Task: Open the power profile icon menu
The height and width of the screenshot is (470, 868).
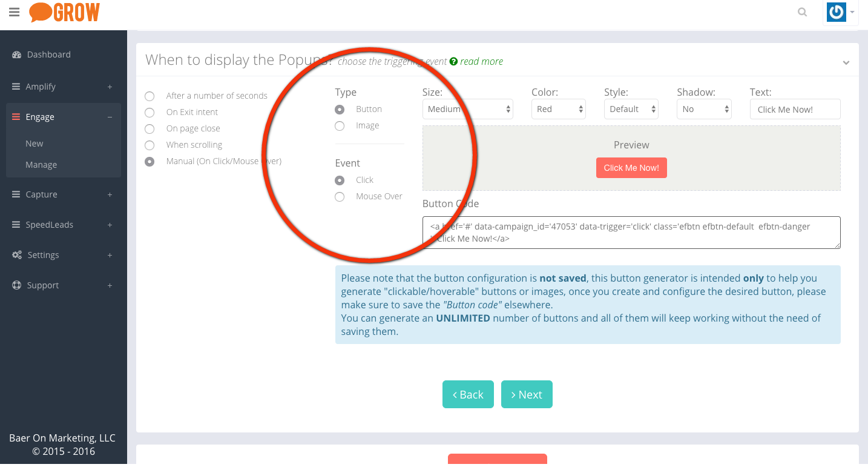Action: click(x=841, y=12)
